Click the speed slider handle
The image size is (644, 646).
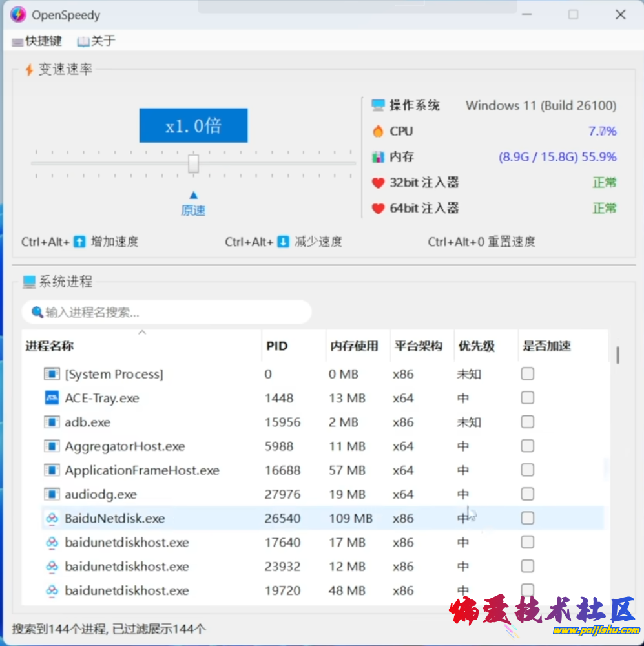pos(193,163)
